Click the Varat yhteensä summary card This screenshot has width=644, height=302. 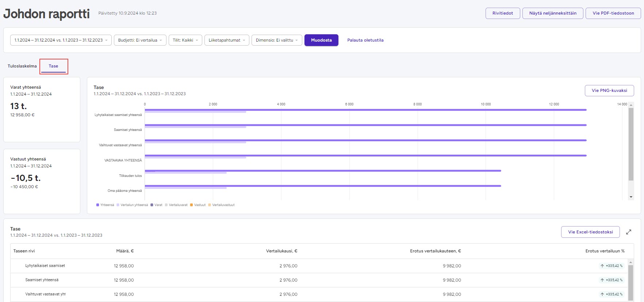pos(42,109)
